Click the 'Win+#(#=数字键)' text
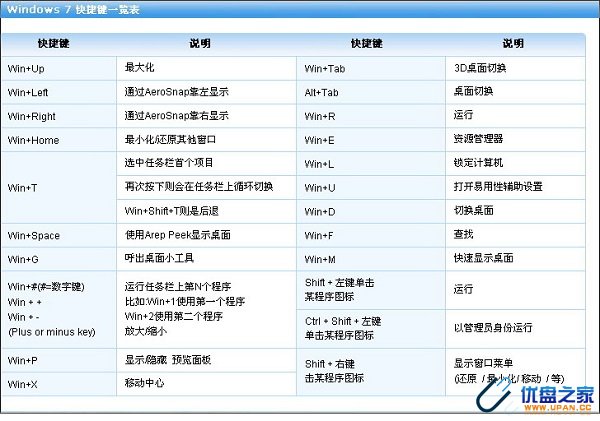 (x=46, y=287)
